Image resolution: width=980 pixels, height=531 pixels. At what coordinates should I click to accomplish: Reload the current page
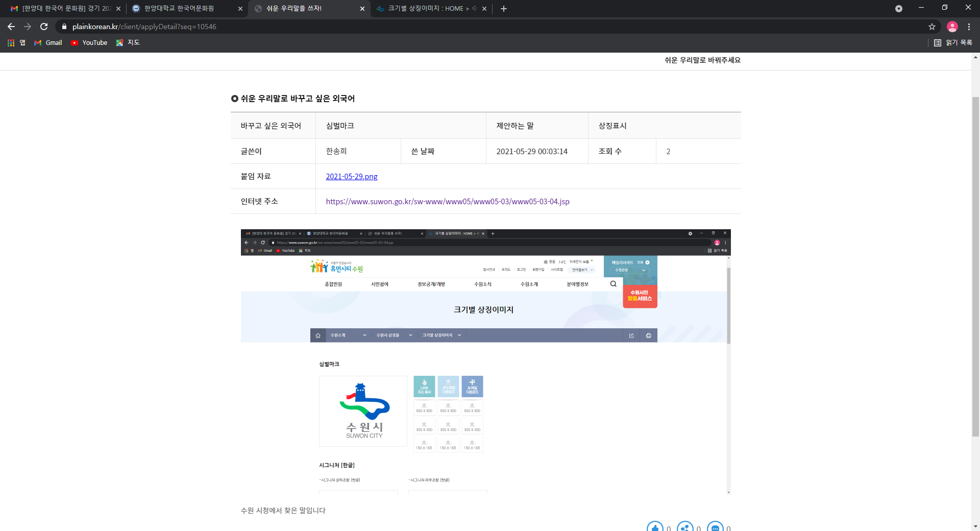44,27
